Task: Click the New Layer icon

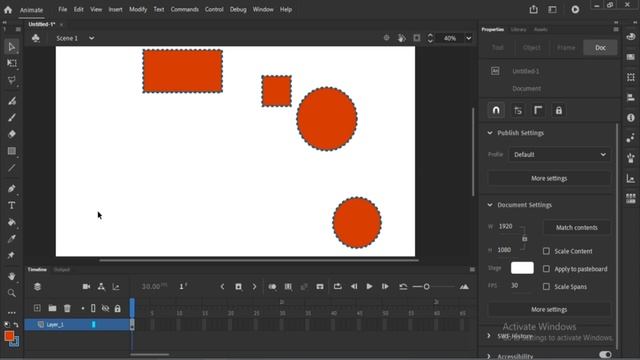Action: (37, 308)
